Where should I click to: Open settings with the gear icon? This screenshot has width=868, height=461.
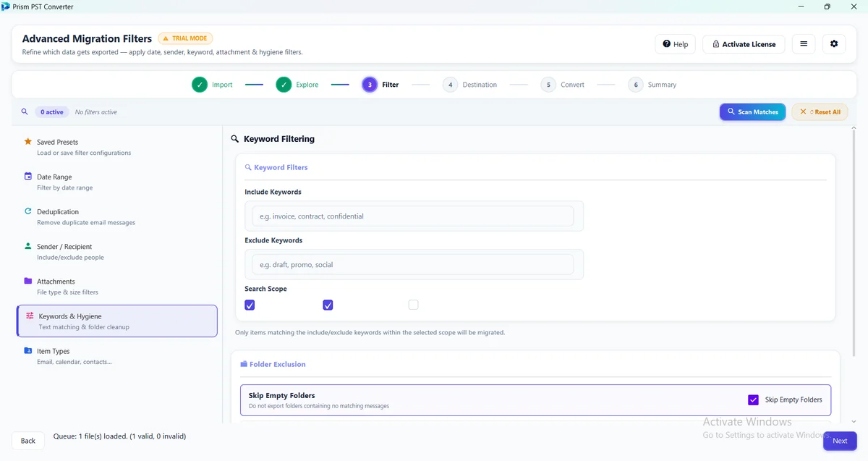(834, 44)
